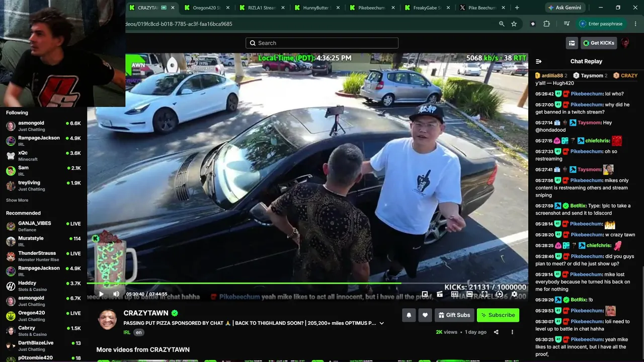Screen dimensions: 644x362
Task: Open video player settings gear
Action: (514, 294)
